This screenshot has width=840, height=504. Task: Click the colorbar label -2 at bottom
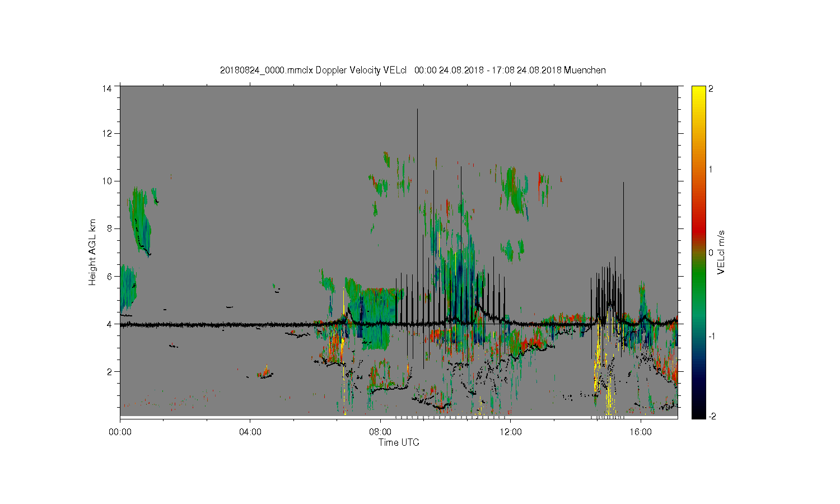tap(712, 416)
